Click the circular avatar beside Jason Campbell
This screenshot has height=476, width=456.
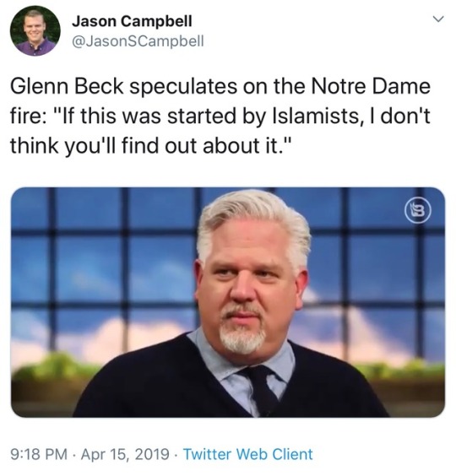coord(35,31)
